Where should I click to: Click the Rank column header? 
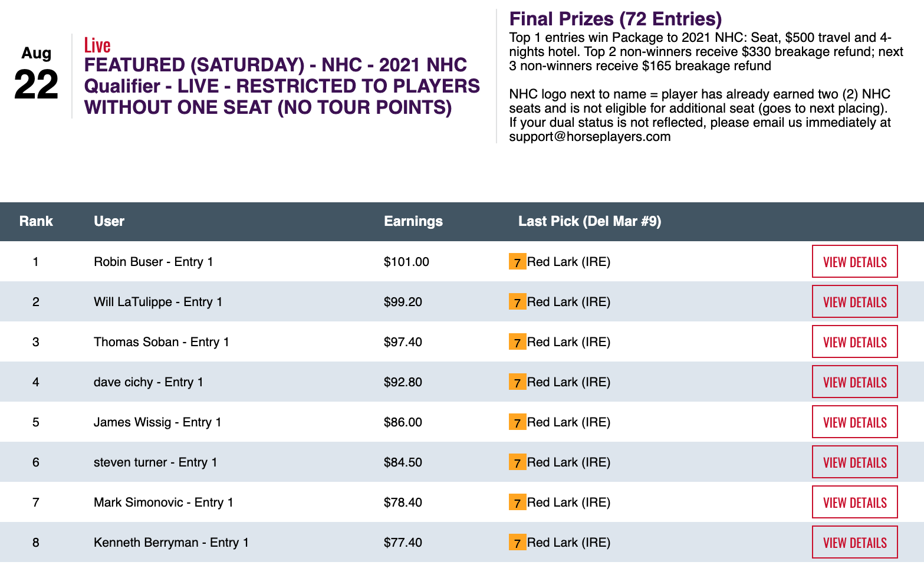coord(36,221)
